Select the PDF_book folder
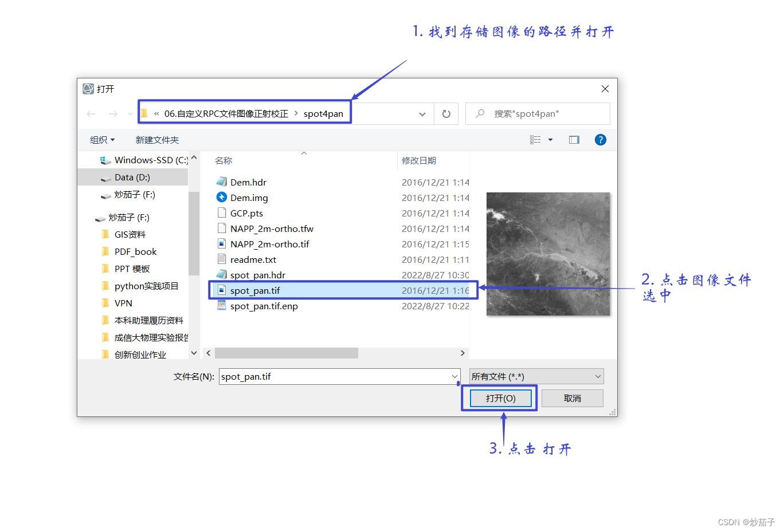 tap(135, 251)
